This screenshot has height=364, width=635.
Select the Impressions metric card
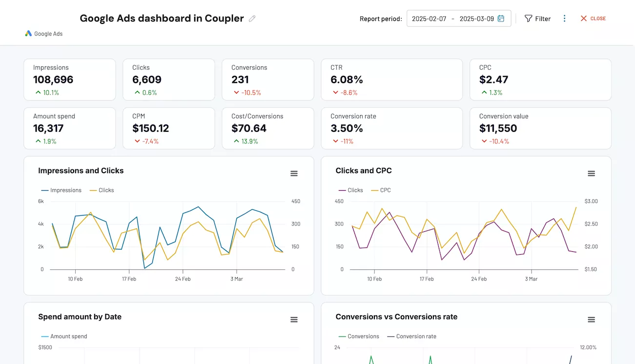(70, 80)
